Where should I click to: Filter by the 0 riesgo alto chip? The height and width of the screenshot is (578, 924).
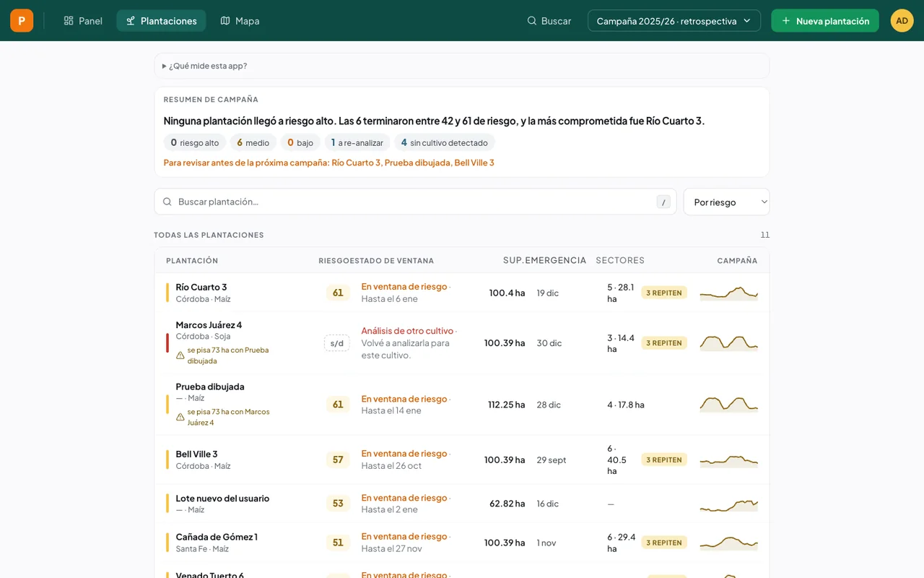click(195, 142)
